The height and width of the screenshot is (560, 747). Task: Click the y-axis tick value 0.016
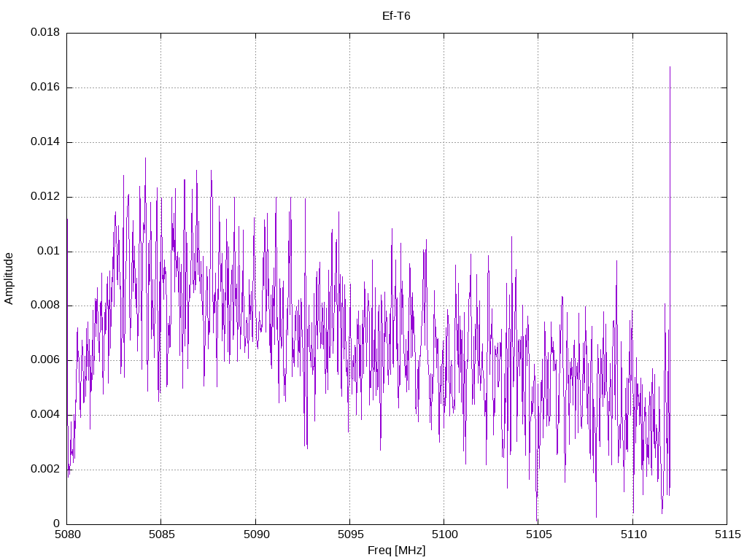click(x=45, y=87)
